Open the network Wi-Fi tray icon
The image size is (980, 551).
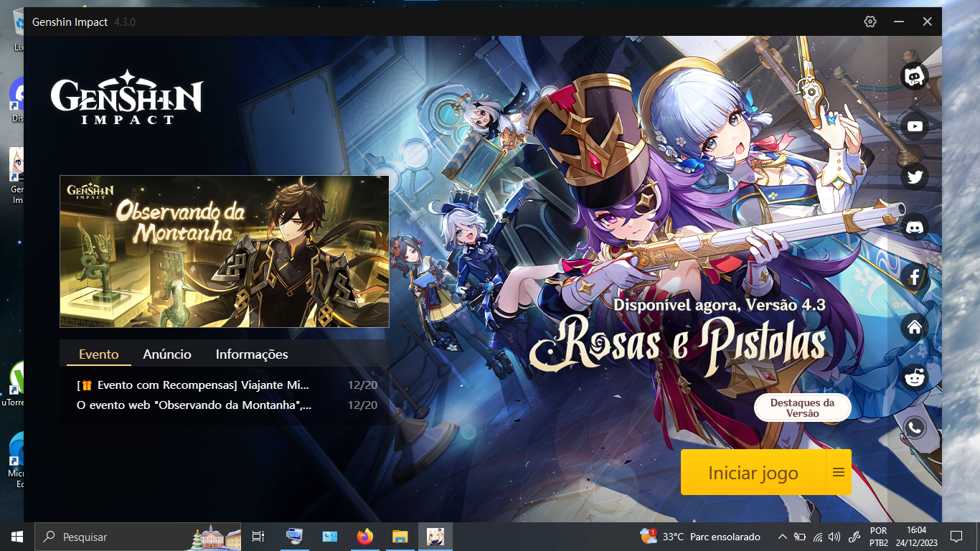[x=817, y=537]
